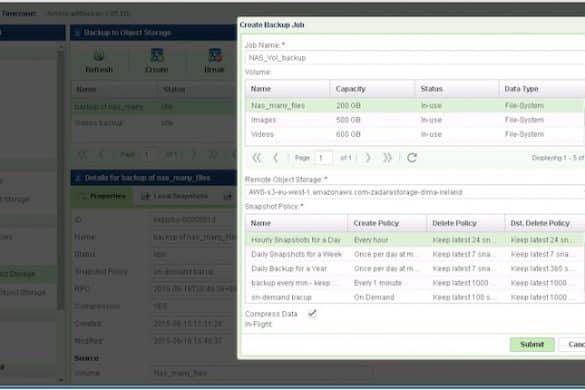Click Backup to Object Storage panel header
The image size is (585, 390).
click(154, 33)
